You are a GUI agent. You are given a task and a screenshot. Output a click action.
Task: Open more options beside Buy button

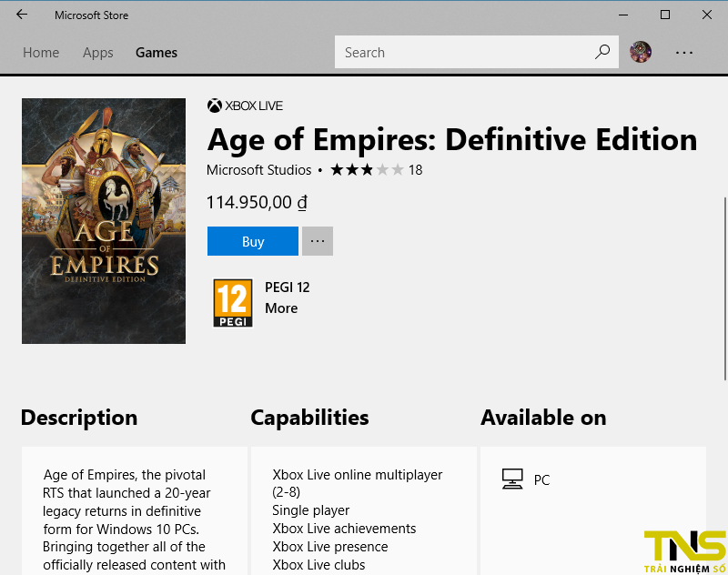coord(318,241)
